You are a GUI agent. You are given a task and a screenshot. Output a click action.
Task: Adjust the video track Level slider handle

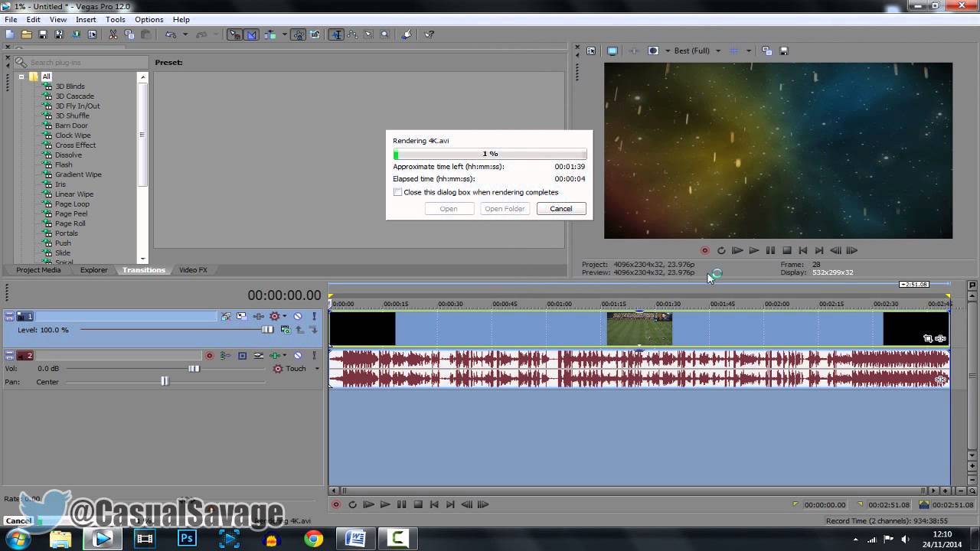pyautogui.click(x=267, y=330)
